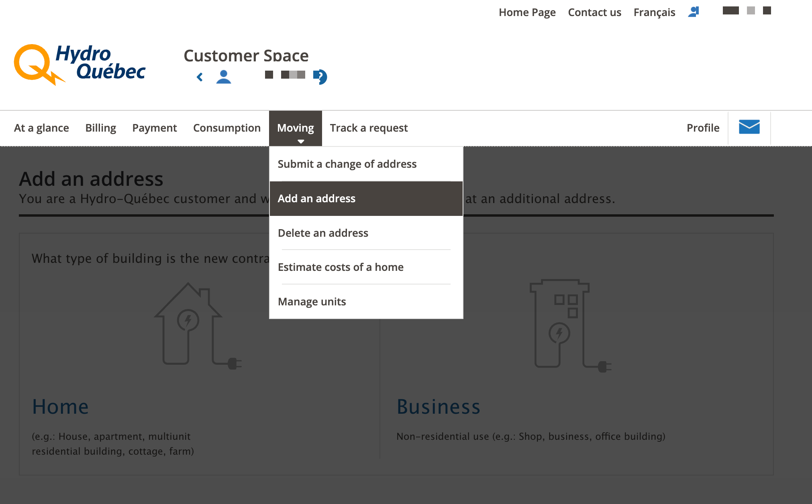Open the Consumption tab
This screenshot has height=504, width=812.
pyautogui.click(x=227, y=128)
